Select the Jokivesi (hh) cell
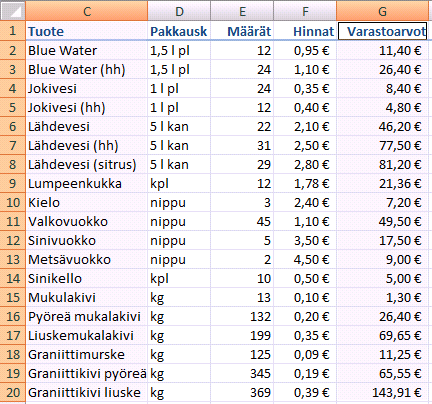The height and width of the screenshot is (404, 432). click(x=87, y=107)
